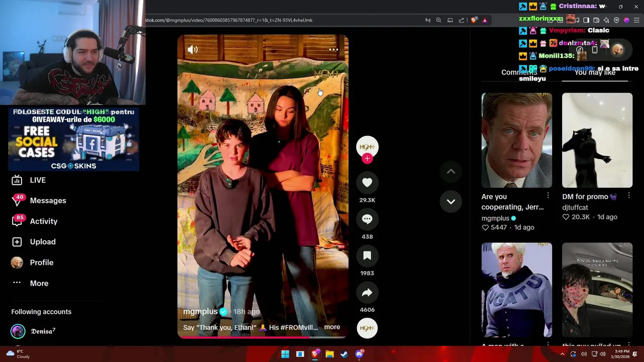
Task: Click the video progress bar
Action: [263, 337]
